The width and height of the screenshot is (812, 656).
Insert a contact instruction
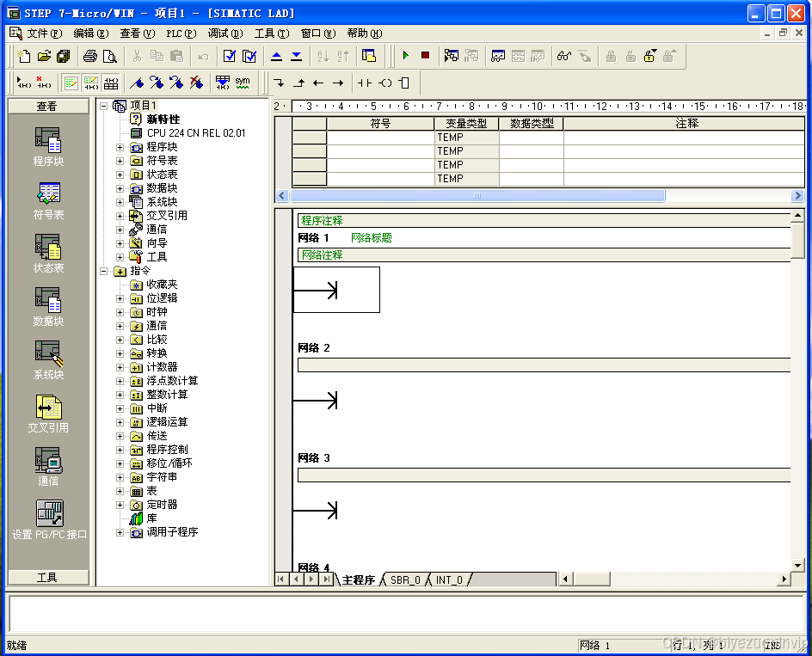tap(365, 83)
